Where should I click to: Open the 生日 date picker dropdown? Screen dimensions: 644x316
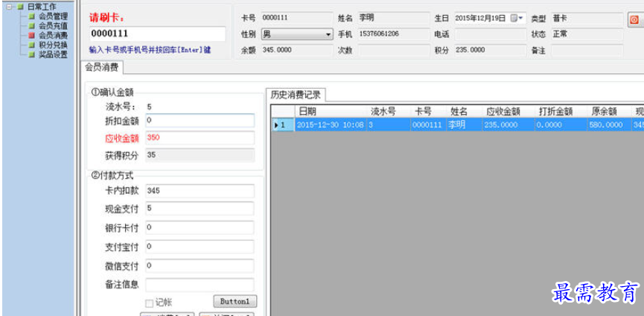click(x=518, y=18)
